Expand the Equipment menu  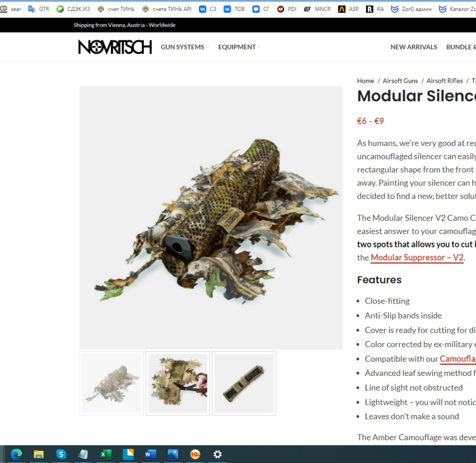pyautogui.click(x=239, y=47)
